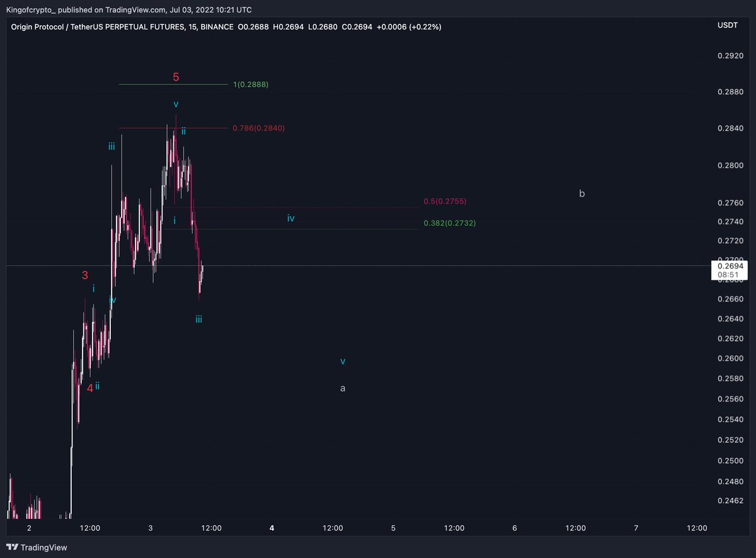
Task: Click date 3 on the time axis
Action: pos(150,528)
